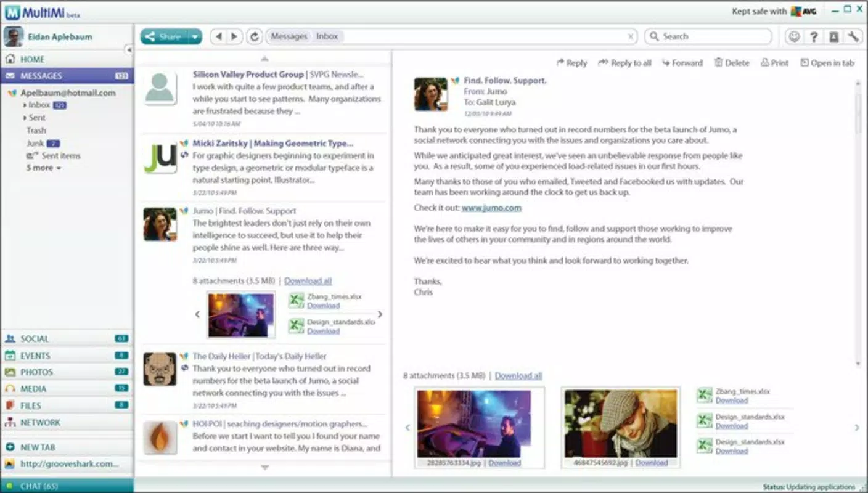868x493 pixels.
Task: Switch to the grooveshark.com tab
Action: point(67,463)
